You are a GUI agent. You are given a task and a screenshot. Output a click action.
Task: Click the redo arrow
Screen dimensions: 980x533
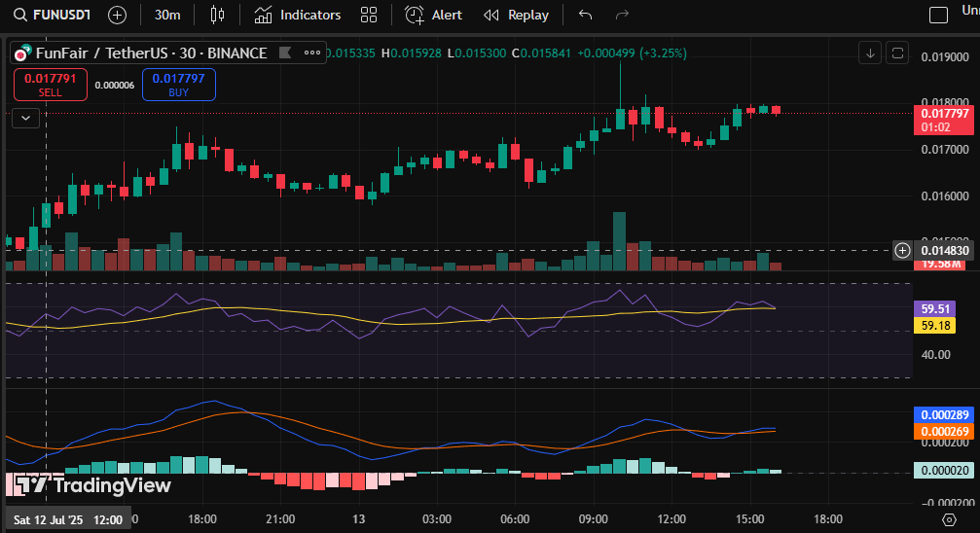tap(623, 15)
